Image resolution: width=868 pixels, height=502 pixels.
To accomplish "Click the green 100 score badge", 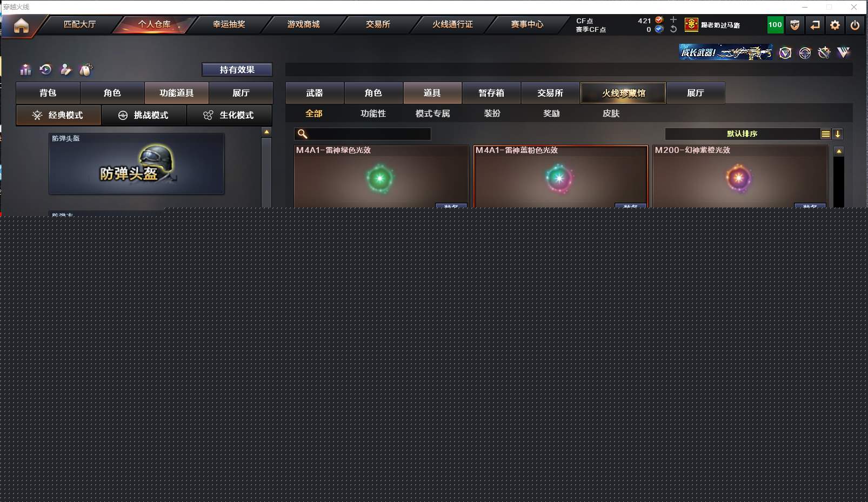I will 775,25.
